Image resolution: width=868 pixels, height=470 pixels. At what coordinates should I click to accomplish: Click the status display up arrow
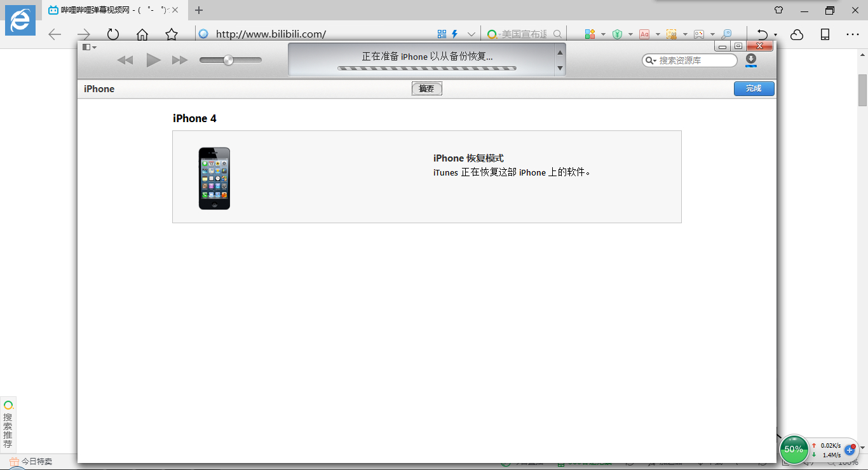tap(560, 53)
